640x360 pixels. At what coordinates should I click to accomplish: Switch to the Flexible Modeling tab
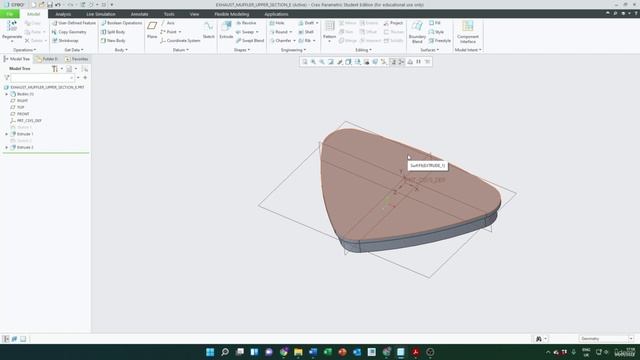[x=231, y=14]
